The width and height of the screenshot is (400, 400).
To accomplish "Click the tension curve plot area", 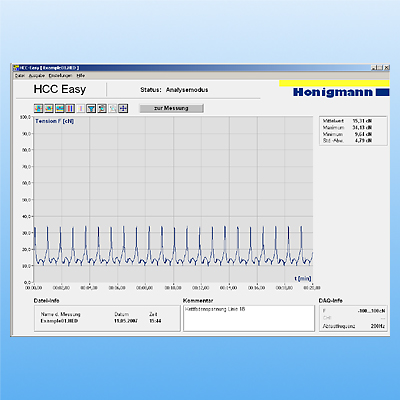I will (173, 199).
